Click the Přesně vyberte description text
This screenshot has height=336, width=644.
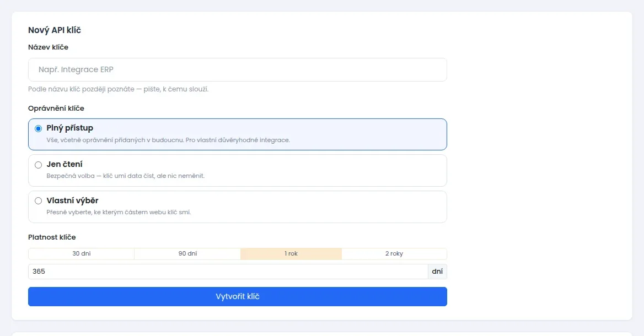coord(119,212)
